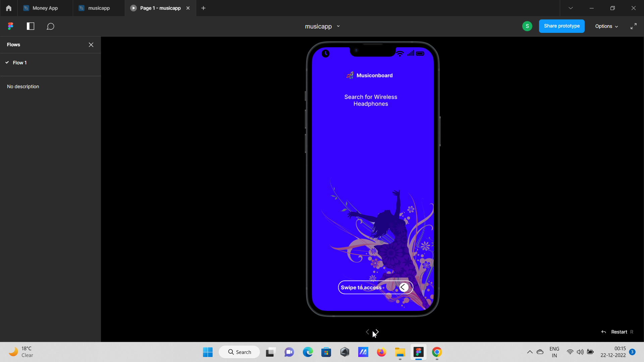Click the Restart prototype button
Screen dimensions: 644x362
(x=619, y=332)
